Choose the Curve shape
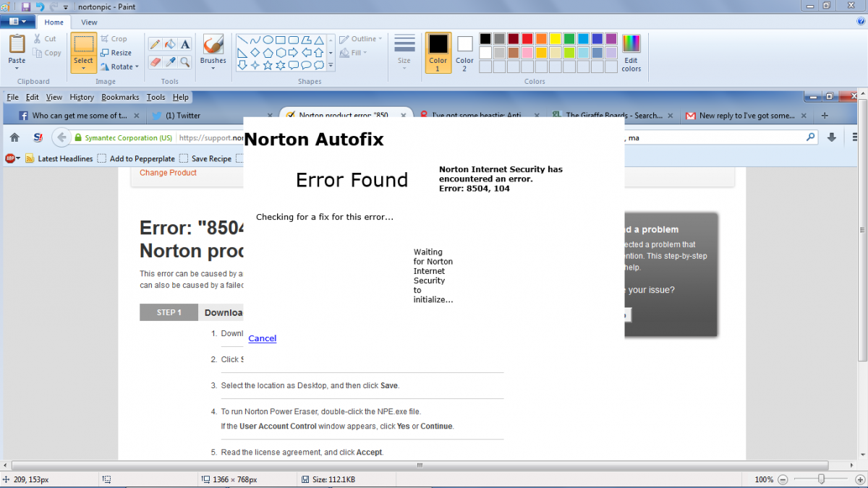 coord(255,40)
